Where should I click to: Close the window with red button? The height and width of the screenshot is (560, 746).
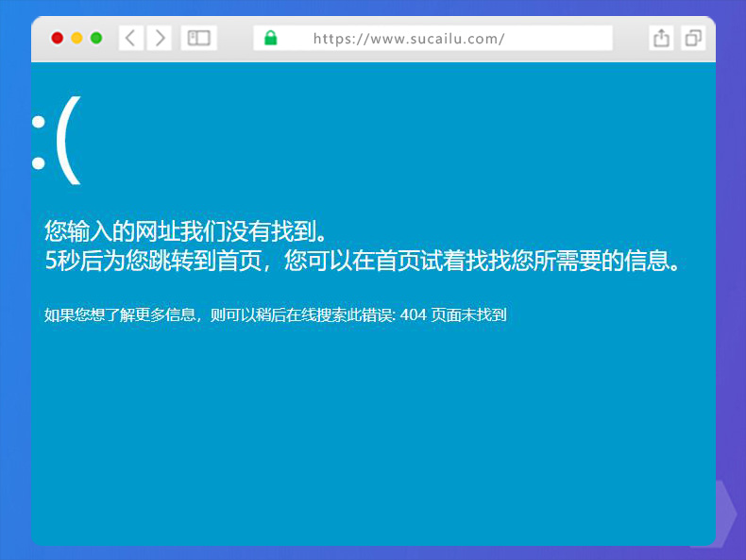pyautogui.click(x=58, y=38)
